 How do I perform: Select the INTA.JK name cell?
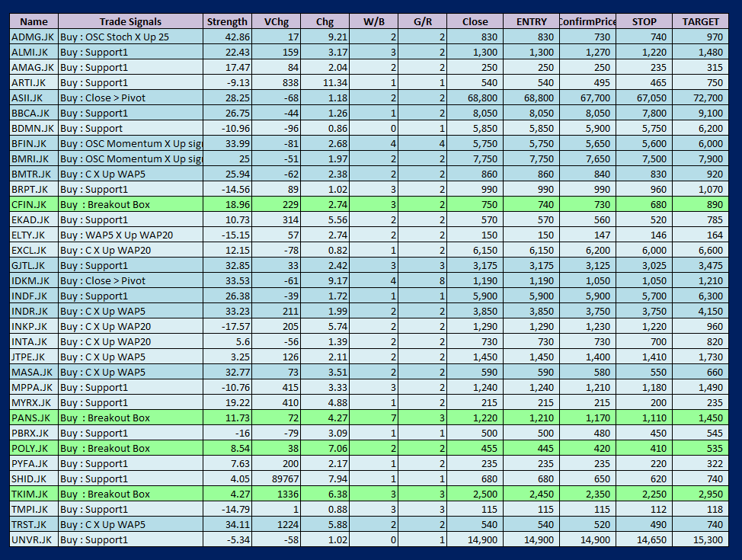(x=34, y=341)
